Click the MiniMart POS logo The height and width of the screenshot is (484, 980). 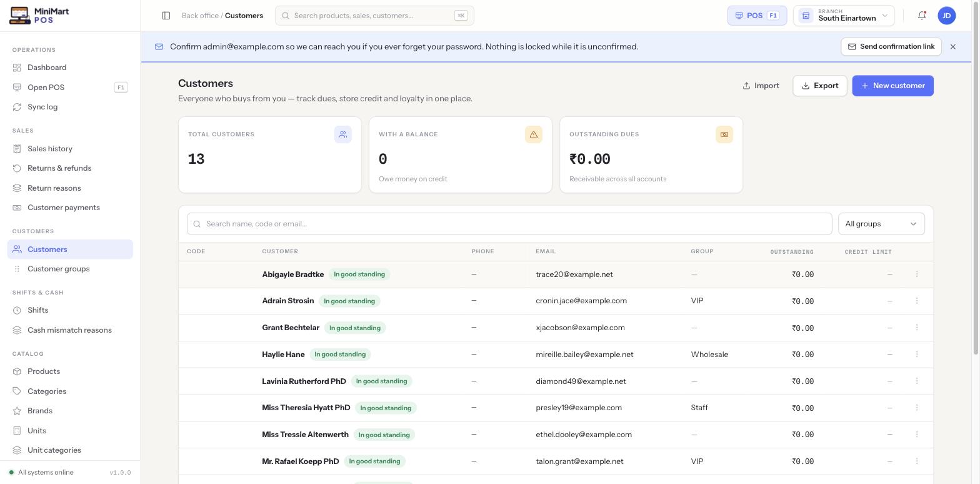coord(39,16)
